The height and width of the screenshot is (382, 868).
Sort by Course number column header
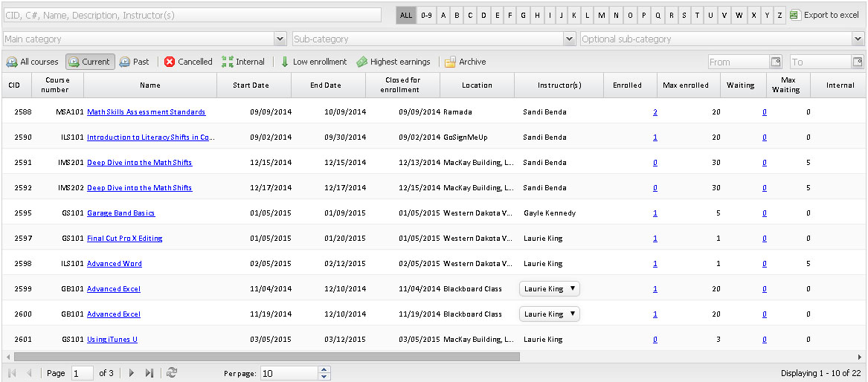[57, 85]
